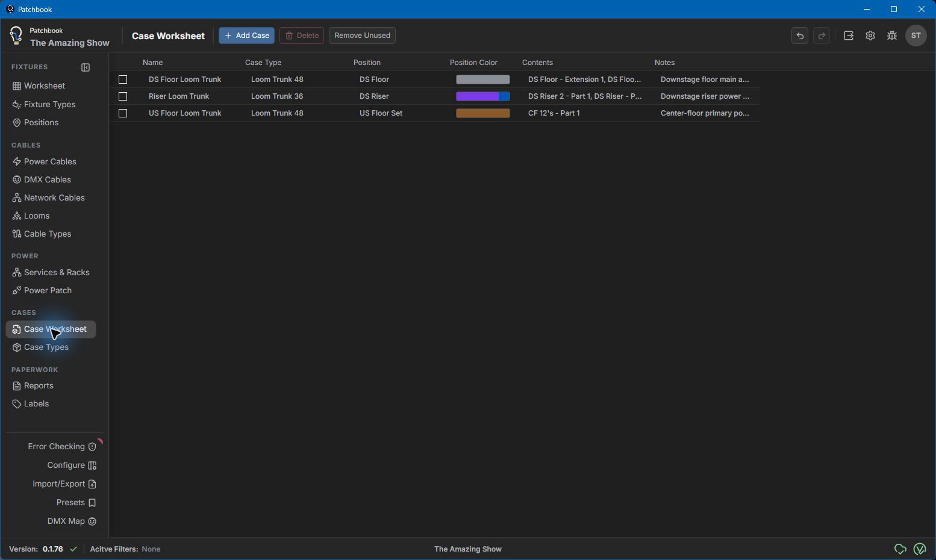Open the ST user avatar

point(916,36)
